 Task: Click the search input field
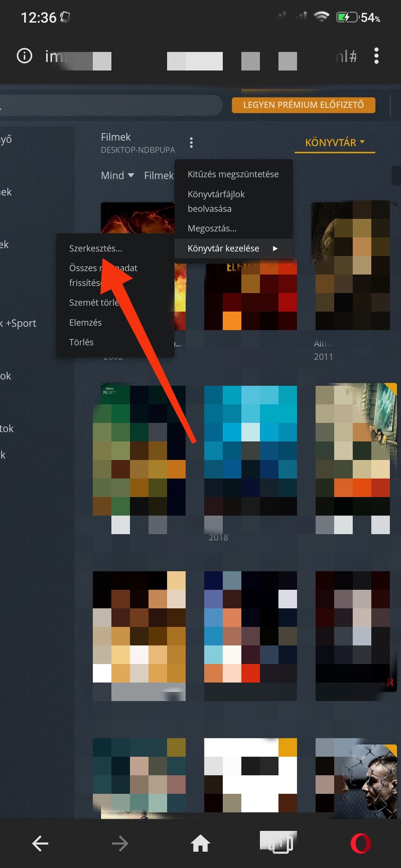111,105
